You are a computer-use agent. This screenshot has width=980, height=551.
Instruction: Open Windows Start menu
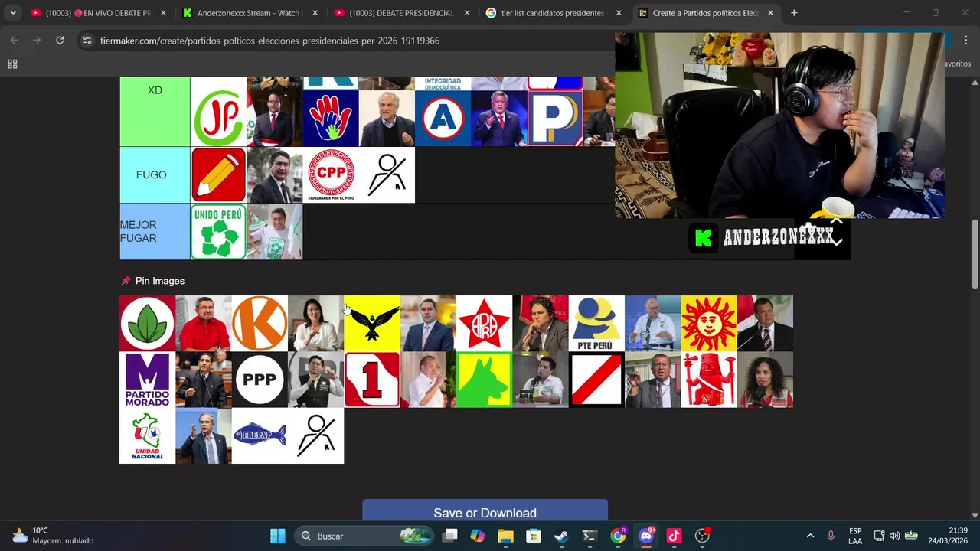click(x=278, y=536)
